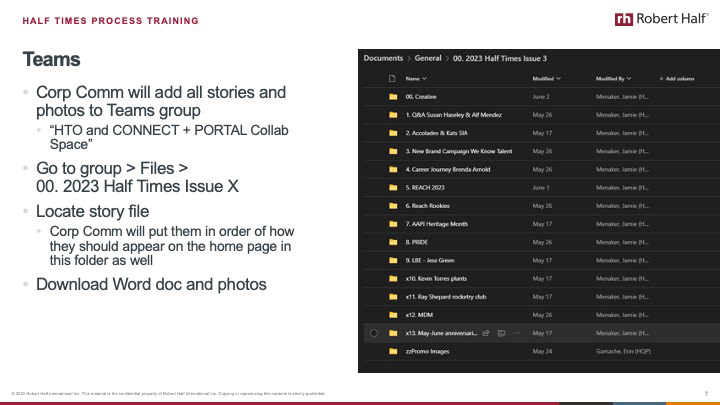Open the 7. AAPI Heritage Month folder

[x=436, y=224]
